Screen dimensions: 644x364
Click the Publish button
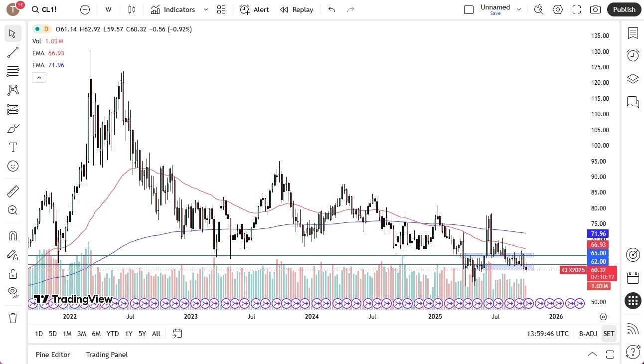[x=624, y=9]
